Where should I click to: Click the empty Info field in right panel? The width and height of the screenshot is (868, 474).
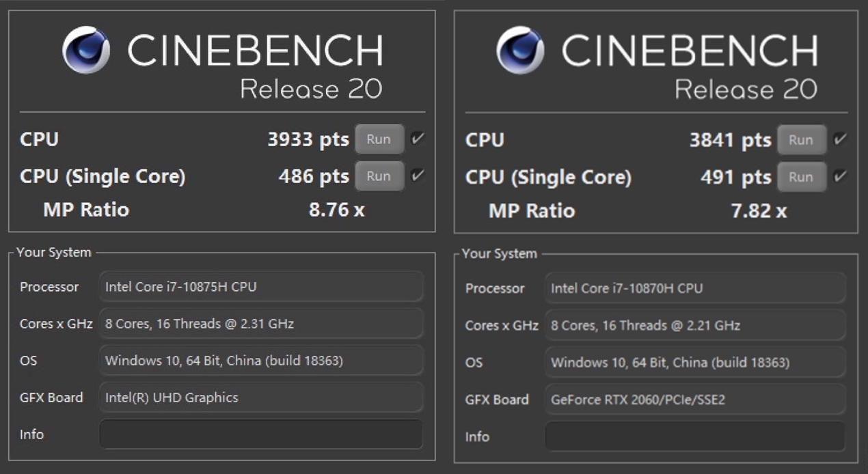point(695,436)
